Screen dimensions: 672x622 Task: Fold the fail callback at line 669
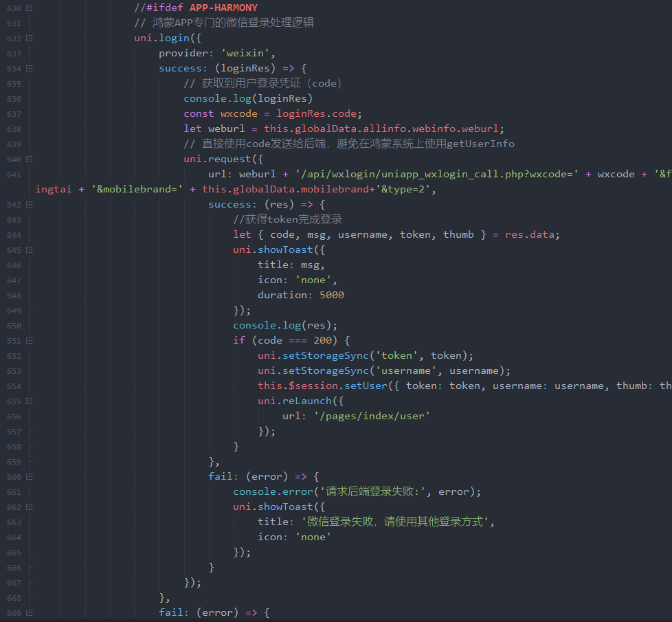[29, 613]
